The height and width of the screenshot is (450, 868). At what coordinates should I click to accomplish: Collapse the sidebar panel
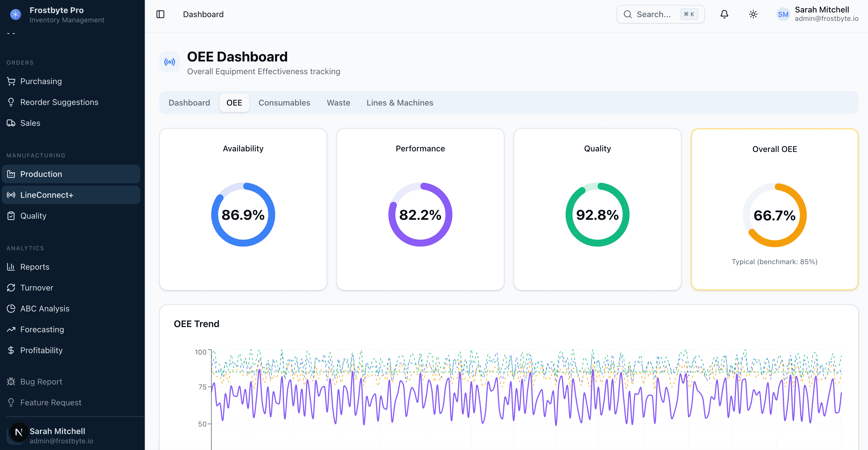click(160, 14)
